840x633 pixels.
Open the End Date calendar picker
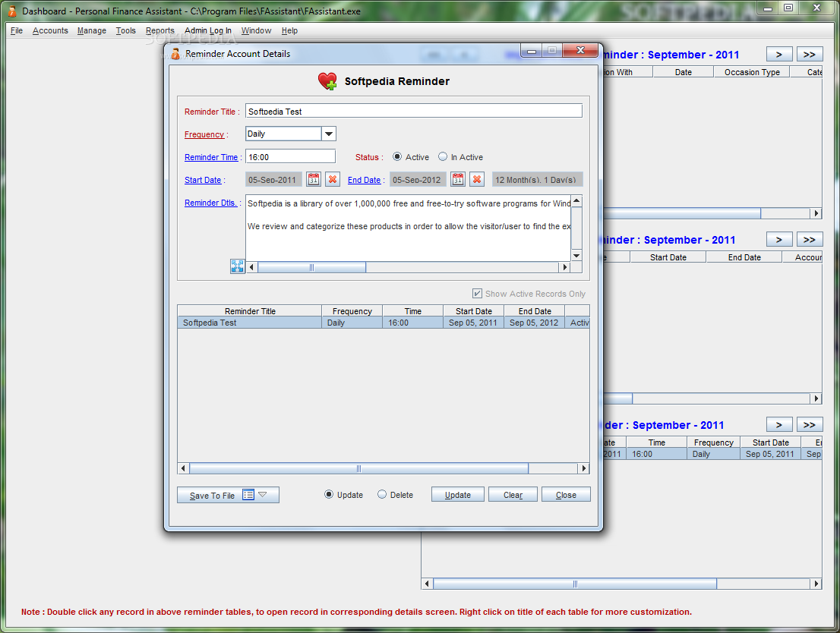457,179
